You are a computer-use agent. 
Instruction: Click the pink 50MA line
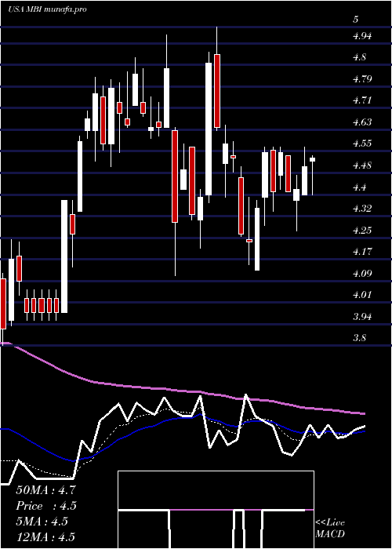182,390
